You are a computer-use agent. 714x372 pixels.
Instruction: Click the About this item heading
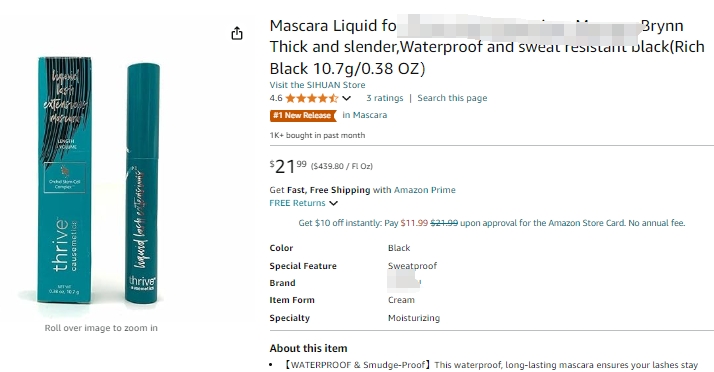(x=308, y=348)
